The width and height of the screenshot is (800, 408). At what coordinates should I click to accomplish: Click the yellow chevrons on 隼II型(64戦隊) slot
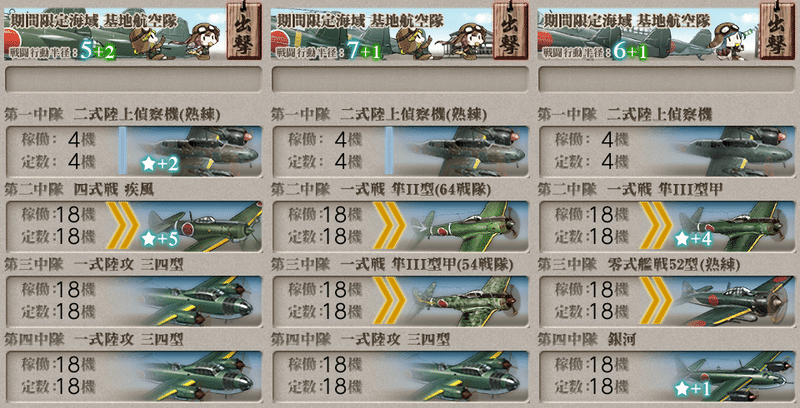point(389,226)
